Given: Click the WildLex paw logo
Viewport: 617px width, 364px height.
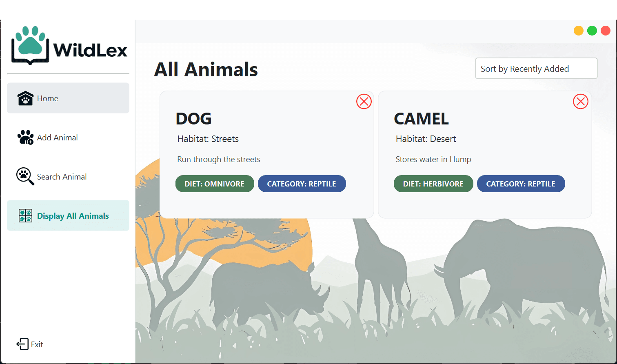Looking at the screenshot, I should (31, 45).
